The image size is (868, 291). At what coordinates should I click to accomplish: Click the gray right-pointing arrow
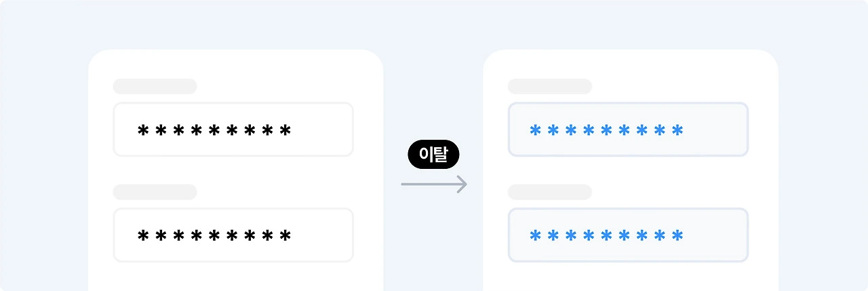pos(434,184)
